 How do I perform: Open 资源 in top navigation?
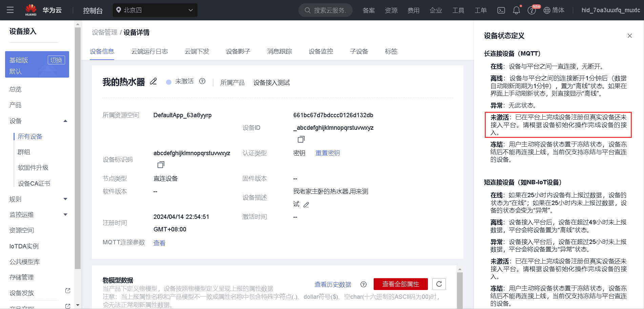pos(391,11)
